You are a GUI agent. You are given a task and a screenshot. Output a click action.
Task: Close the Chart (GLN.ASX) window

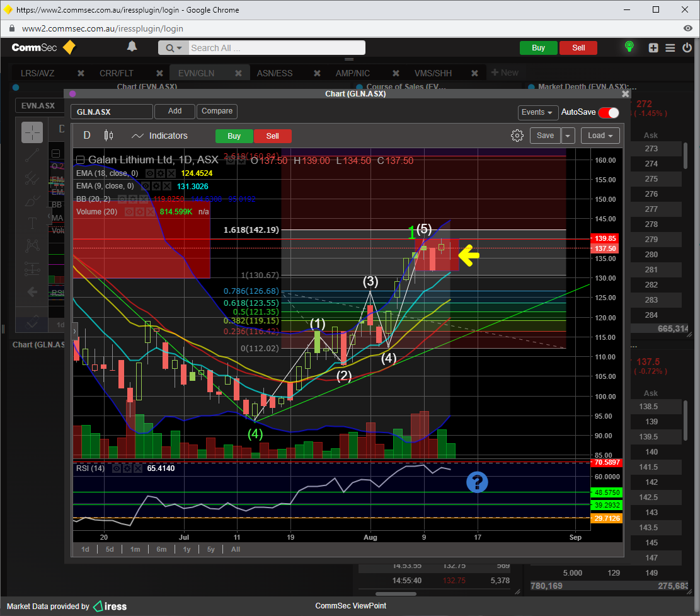pos(626,94)
